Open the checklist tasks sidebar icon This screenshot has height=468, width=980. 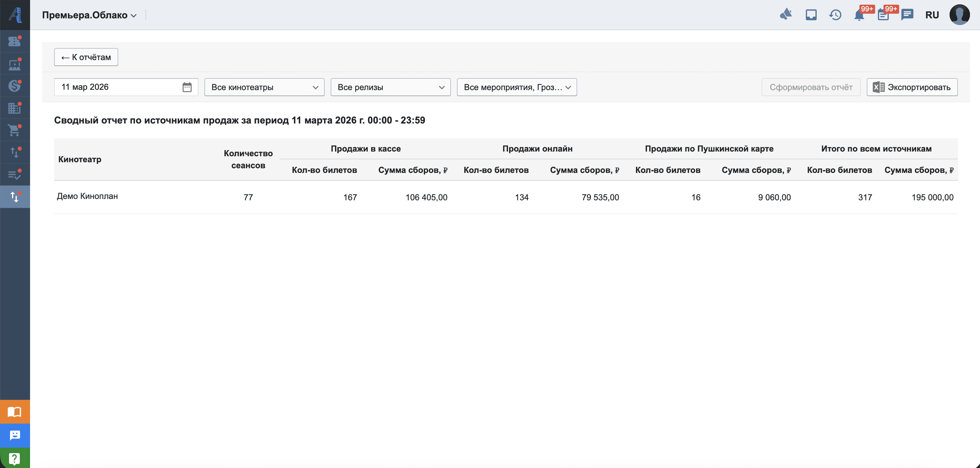tap(14, 175)
